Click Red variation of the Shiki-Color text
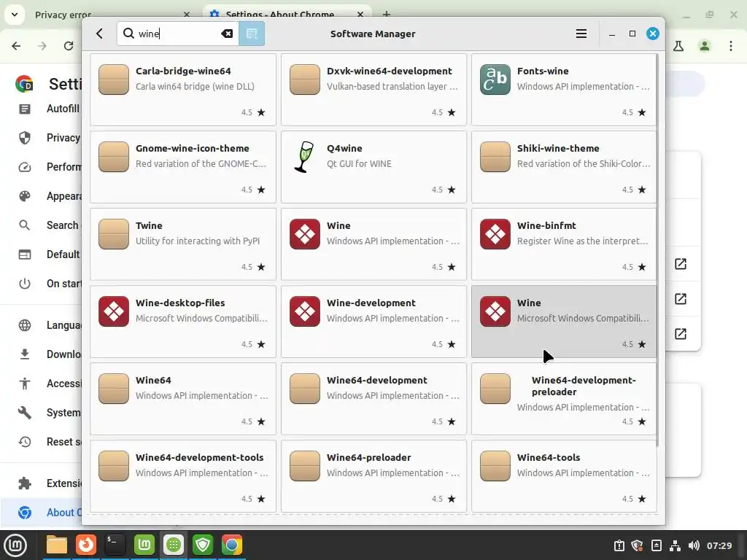747x560 pixels. coord(583,164)
